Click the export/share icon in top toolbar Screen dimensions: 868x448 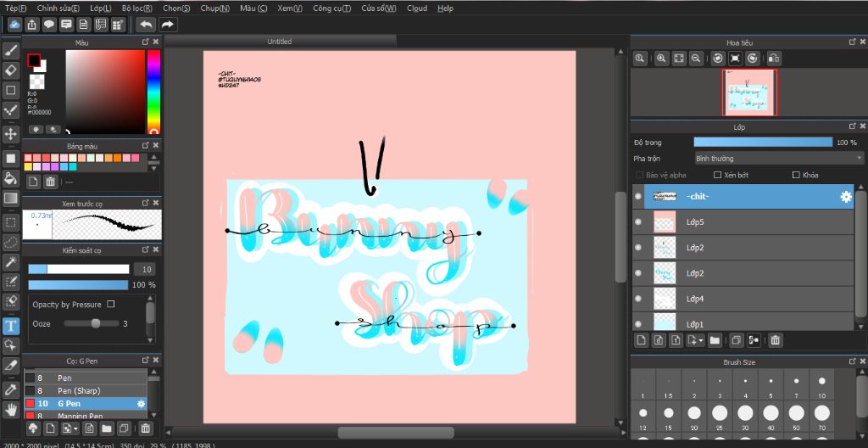click(32, 25)
